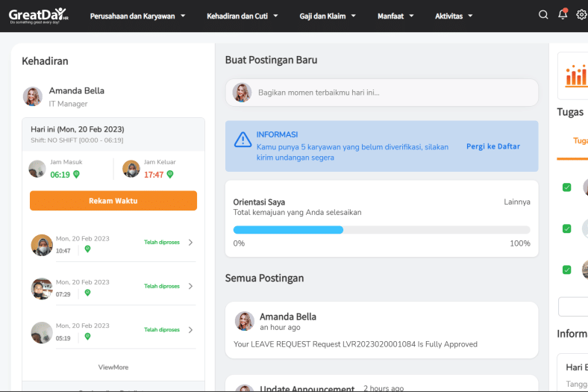This screenshot has height=392, width=588.
Task: Click the GreatDay HR logo
Action: [x=38, y=16]
